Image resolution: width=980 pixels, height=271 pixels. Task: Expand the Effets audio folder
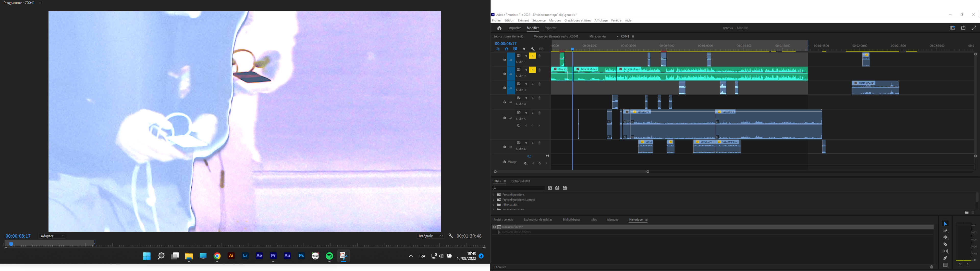point(494,205)
